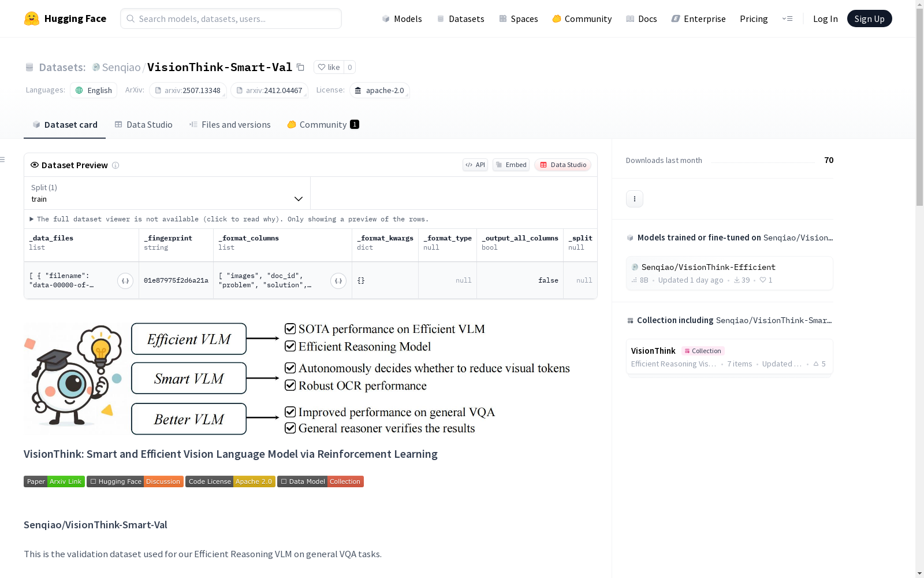Screen dimensions: 924x578
Task: Open the left sidebar table-of-contents icon
Action: [3, 160]
